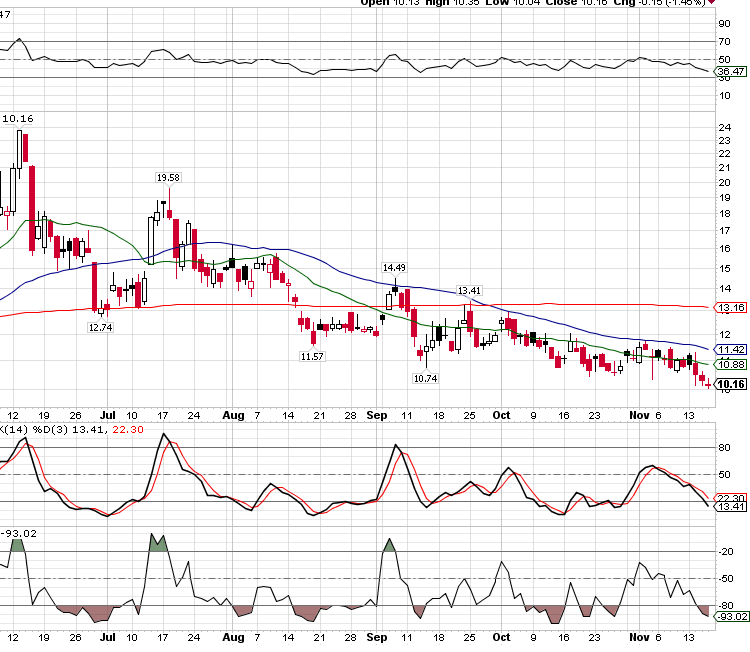Screen dimensions: 750x652
Task: Click the 20 label on the price axis
Action: click(725, 182)
